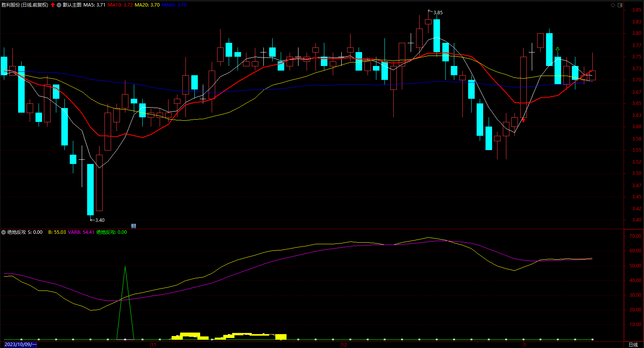This screenshot has height=348, width=644.
Task: Click the lowest cyan candle near 3.40
Action: (x=90, y=189)
